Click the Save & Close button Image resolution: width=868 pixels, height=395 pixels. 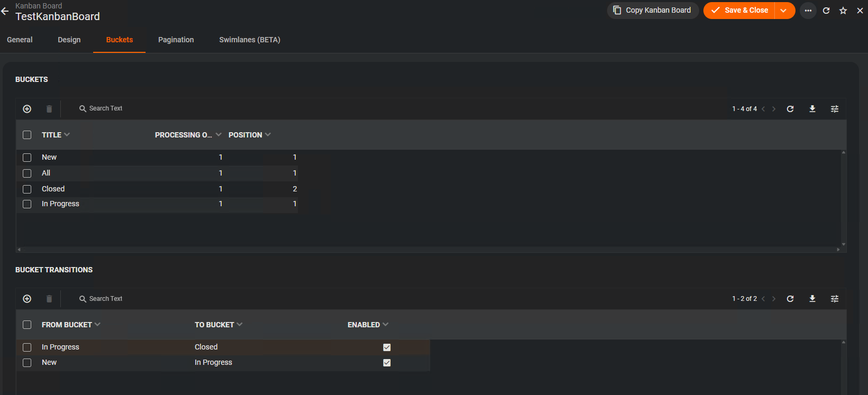pyautogui.click(x=739, y=11)
